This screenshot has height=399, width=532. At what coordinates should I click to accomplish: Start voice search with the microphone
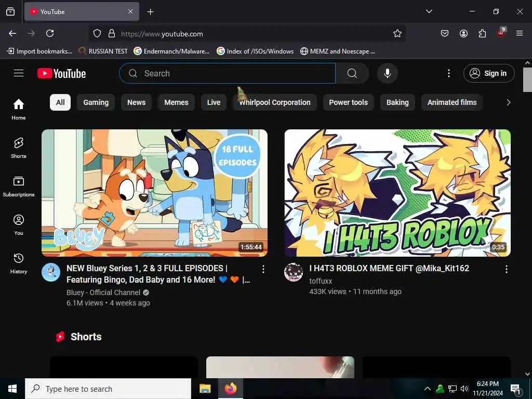(x=387, y=73)
